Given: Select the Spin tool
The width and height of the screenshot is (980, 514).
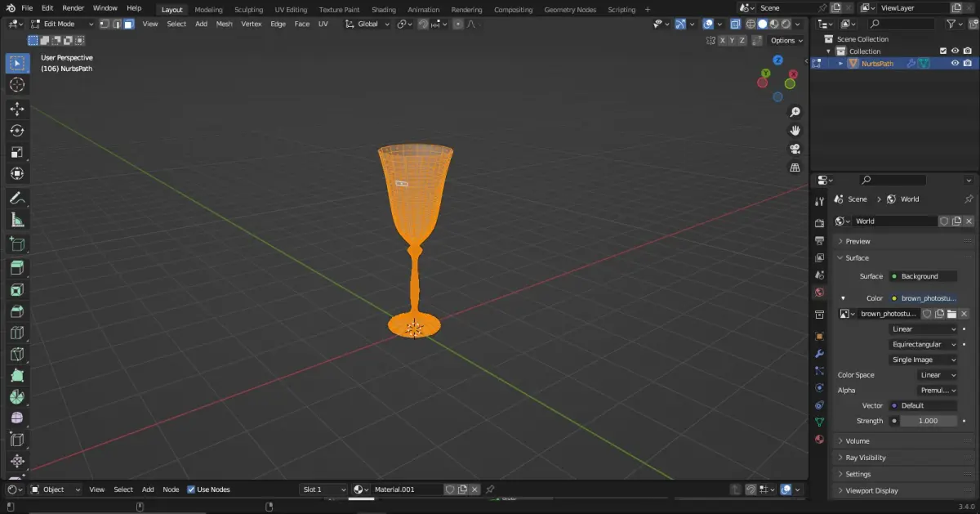Looking at the screenshot, I should [x=17, y=397].
